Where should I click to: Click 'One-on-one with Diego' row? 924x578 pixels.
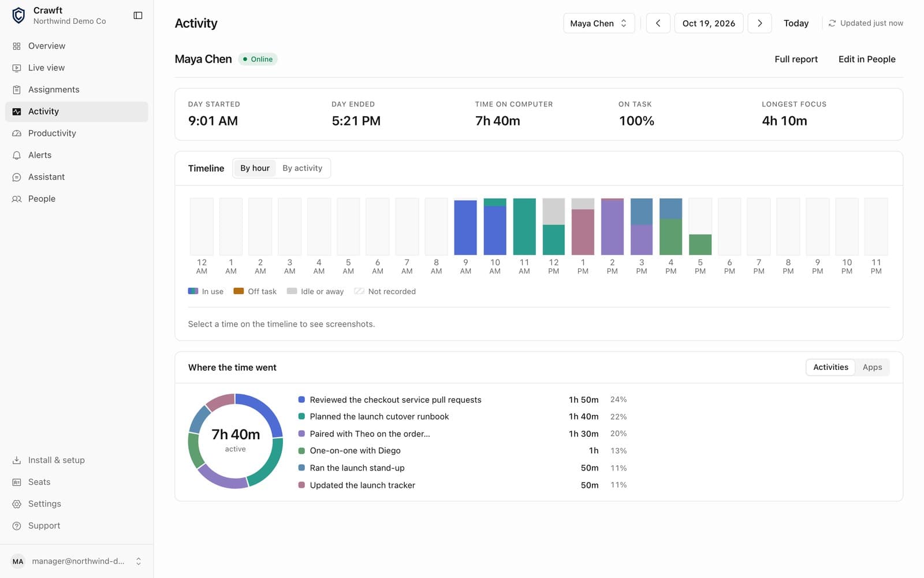tap(463, 451)
